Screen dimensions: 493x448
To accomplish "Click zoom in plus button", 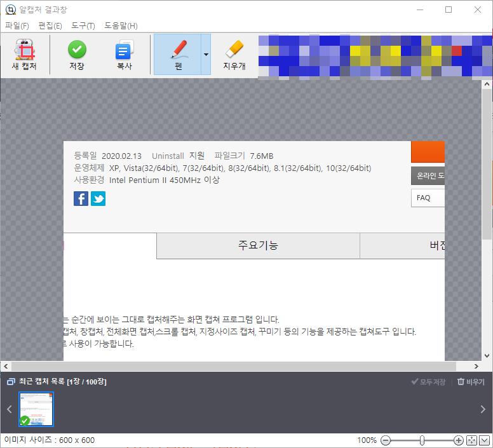I will pyautogui.click(x=459, y=440).
